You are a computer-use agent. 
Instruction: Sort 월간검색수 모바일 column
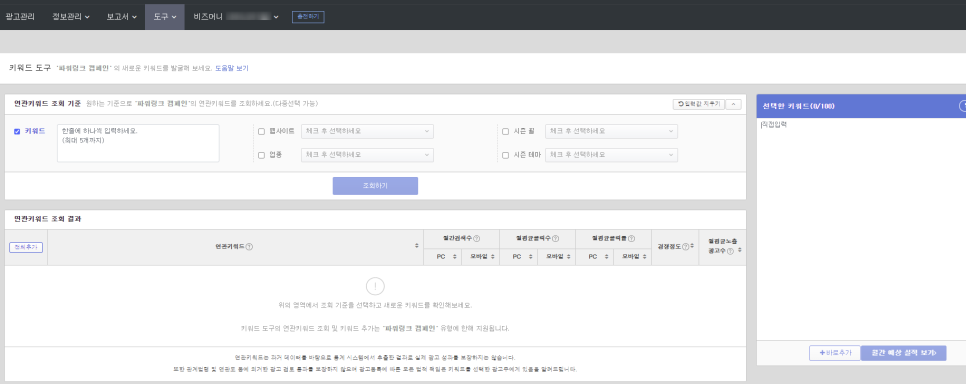coord(493,257)
